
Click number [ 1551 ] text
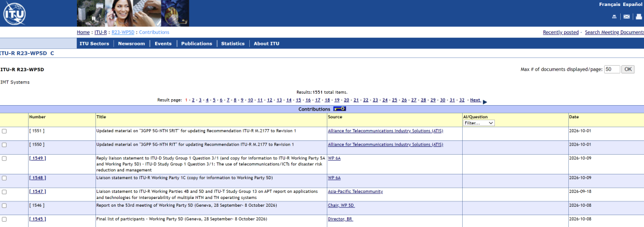[x=37, y=131]
